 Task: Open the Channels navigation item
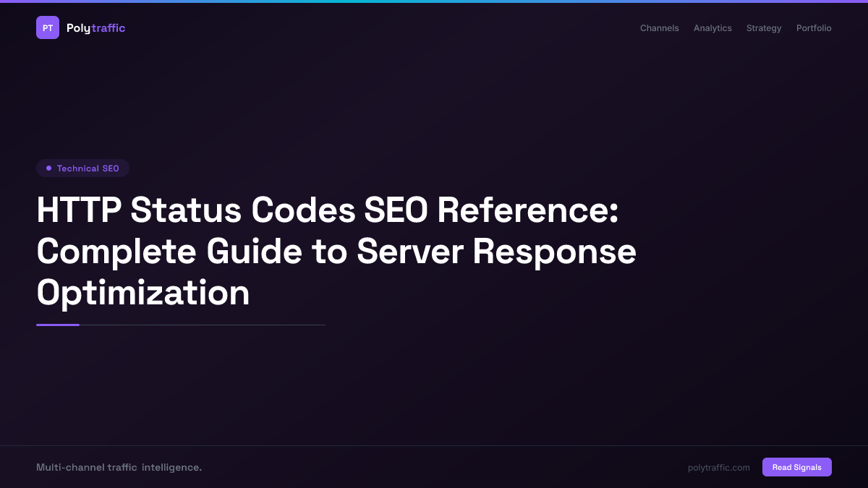pyautogui.click(x=660, y=28)
